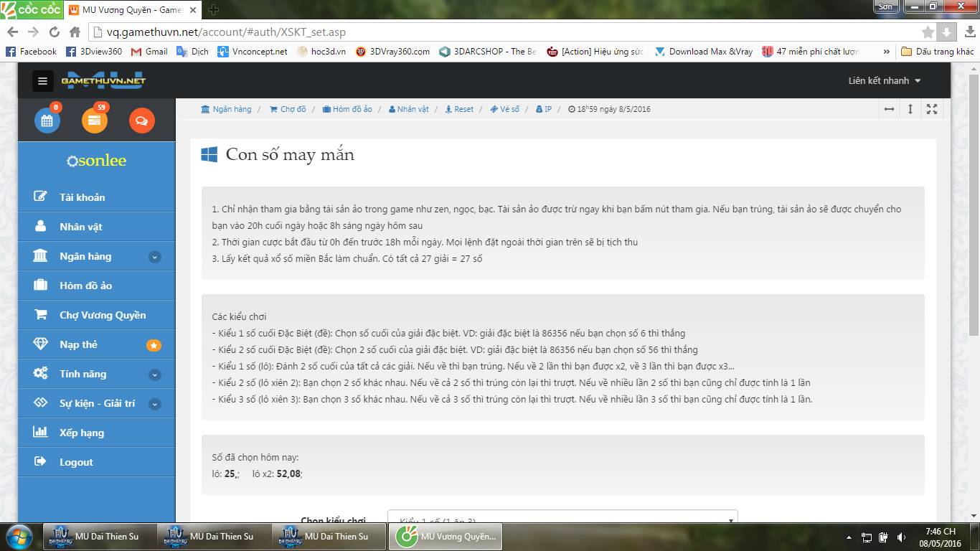This screenshot has width=980, height=551.
Task: Expand the Ngân hàng sidebar submenu
Action: point(154,257)
